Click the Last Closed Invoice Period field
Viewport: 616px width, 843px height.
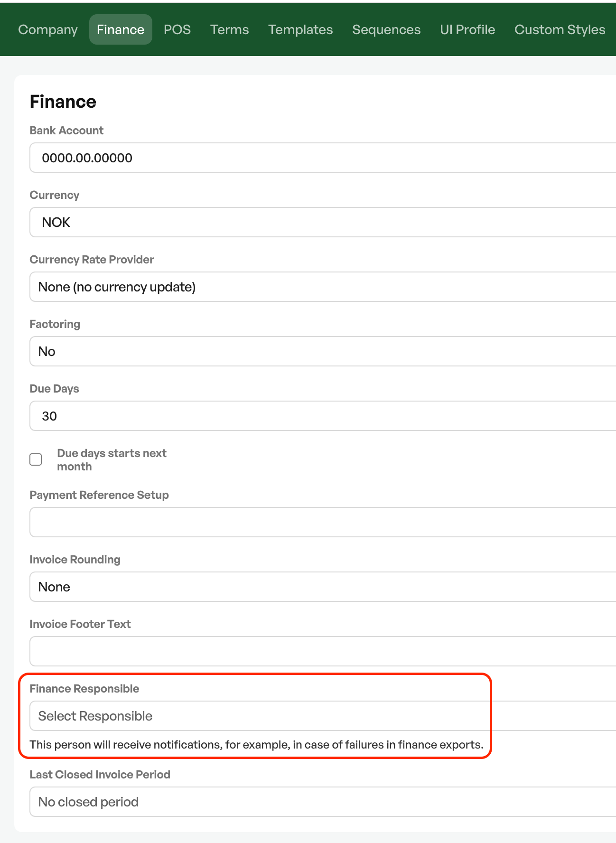[323, 802]
